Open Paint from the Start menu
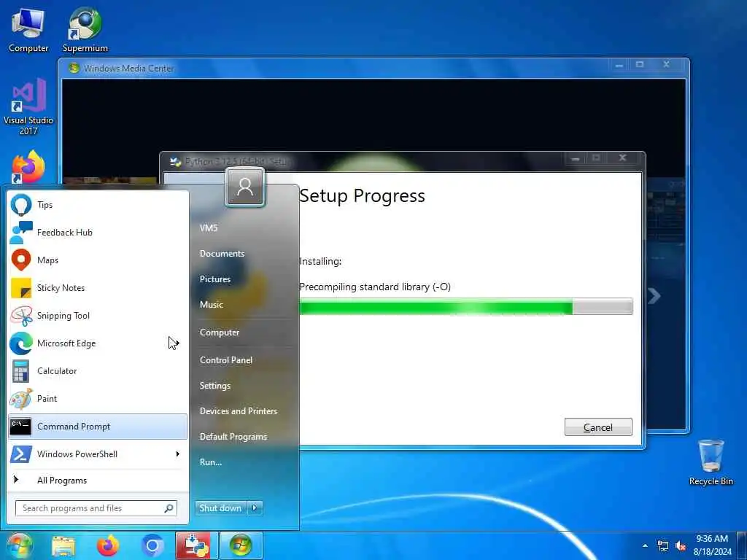Viewport: 747px width, 560px height. click(98, 399)
